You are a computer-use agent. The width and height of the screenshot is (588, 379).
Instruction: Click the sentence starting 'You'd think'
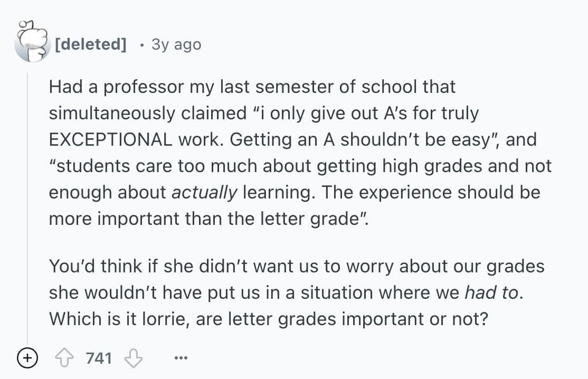(x=296, y=266)
